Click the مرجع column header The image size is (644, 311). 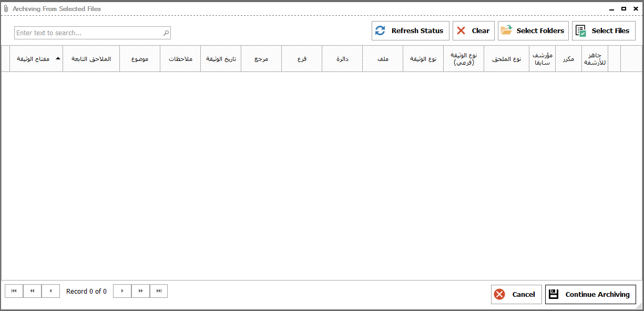(x=261, y=58)
